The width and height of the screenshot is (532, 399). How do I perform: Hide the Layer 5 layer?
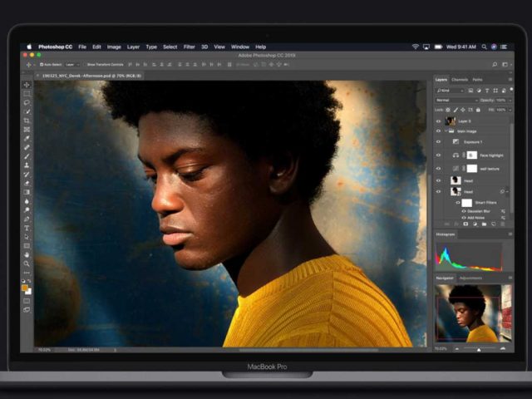(438, 121)
